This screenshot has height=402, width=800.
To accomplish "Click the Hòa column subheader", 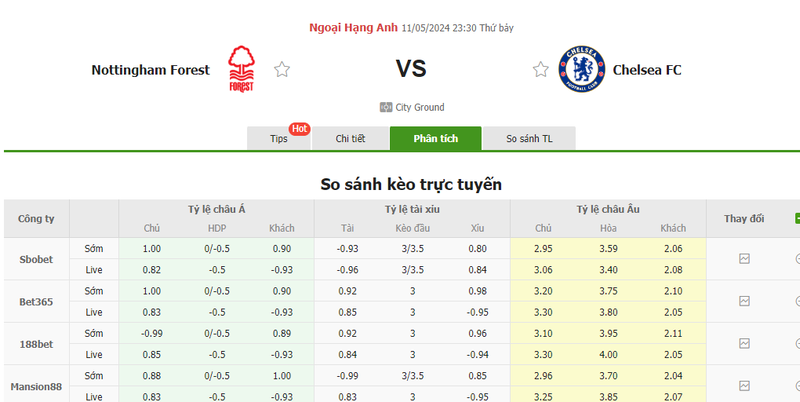I will click(608, 228).
